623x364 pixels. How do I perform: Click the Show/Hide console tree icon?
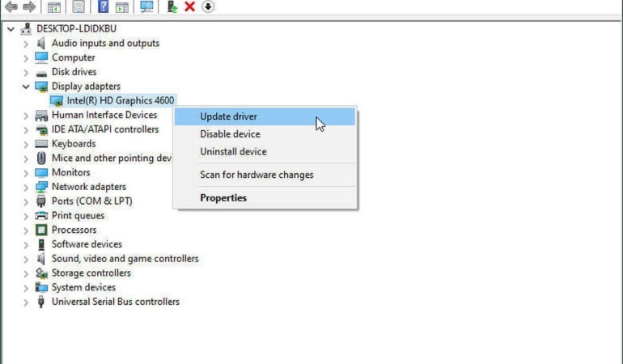54,6
